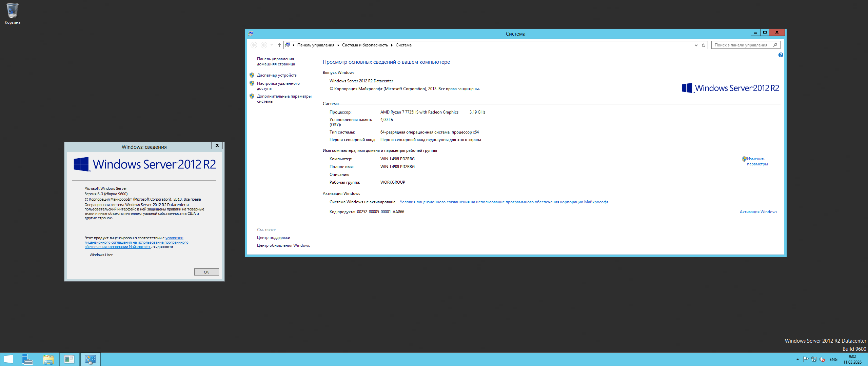Click the Windows Start button
This screenshot has width=868, height=366.
8,359
